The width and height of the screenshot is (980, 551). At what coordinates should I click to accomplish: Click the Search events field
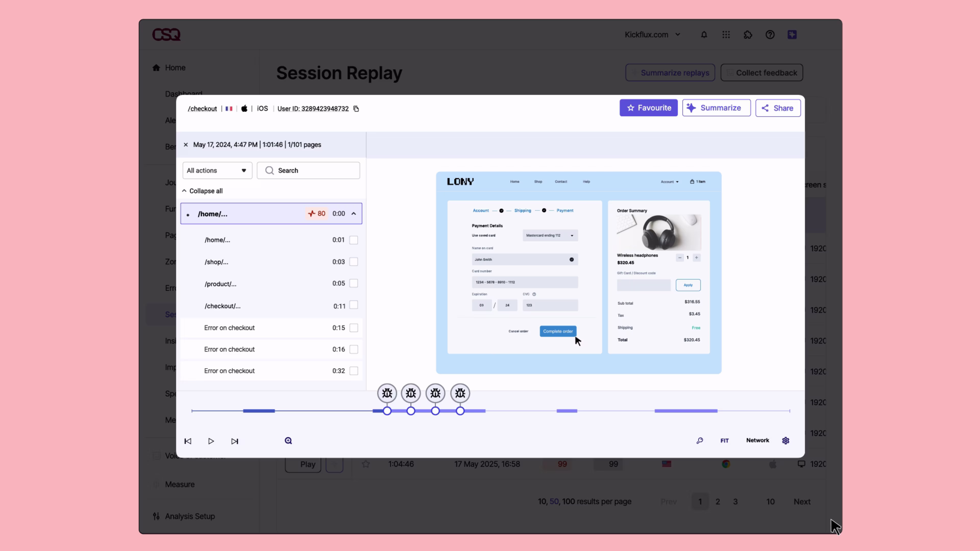point(308,170)
